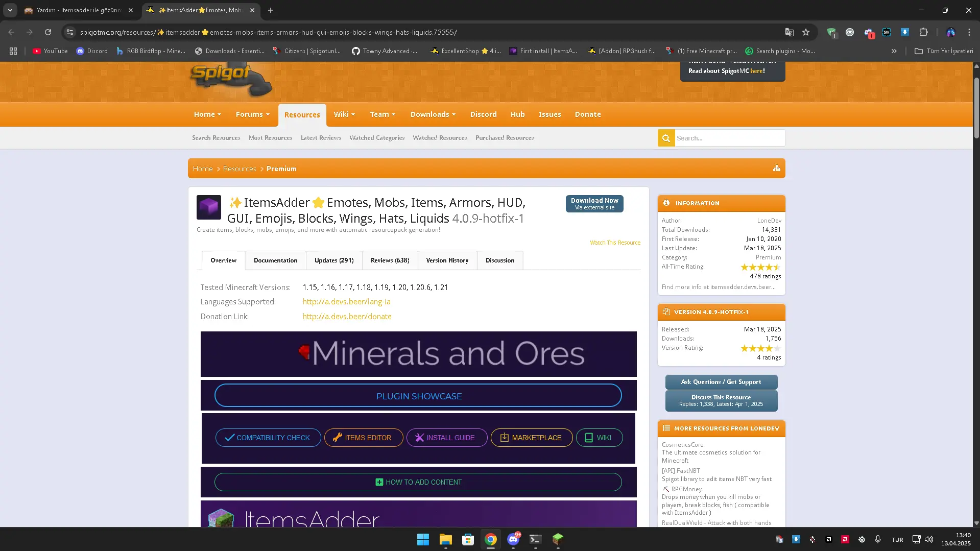Open the Minecraft block icon in taskbar
This screenshot has width=980, height=551.
(558, 539)
